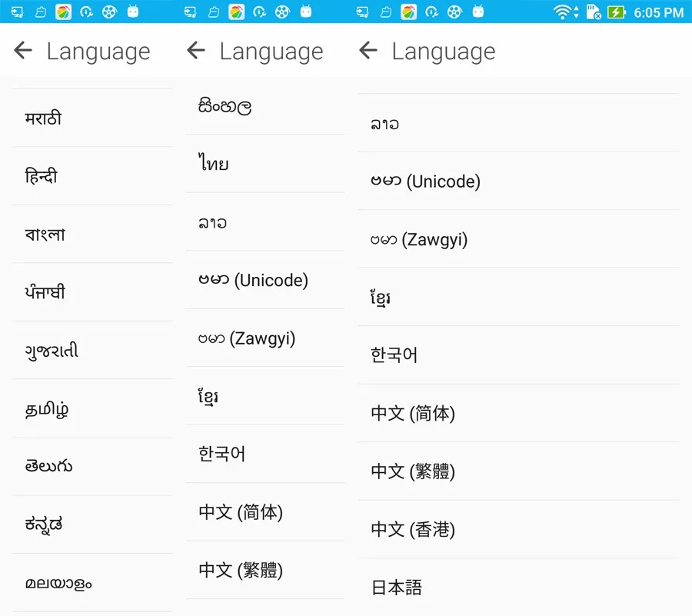Tap Android robot icon in left status bar
Screen dimensions: 692x616
click(x=133, y=11)
